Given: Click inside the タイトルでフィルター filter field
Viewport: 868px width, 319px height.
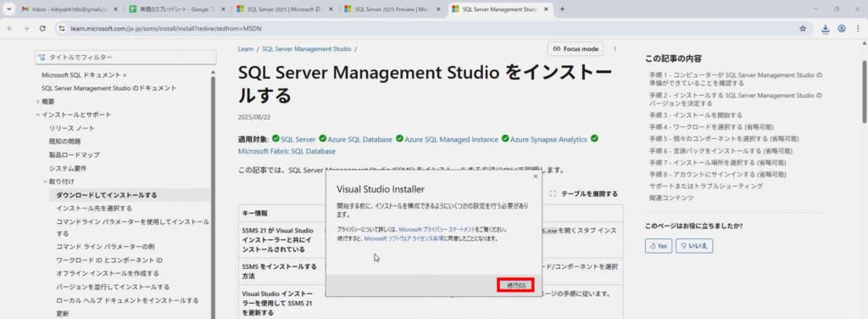Looking at the screenshot, I should pyautogui.click(x=125, y=57).
